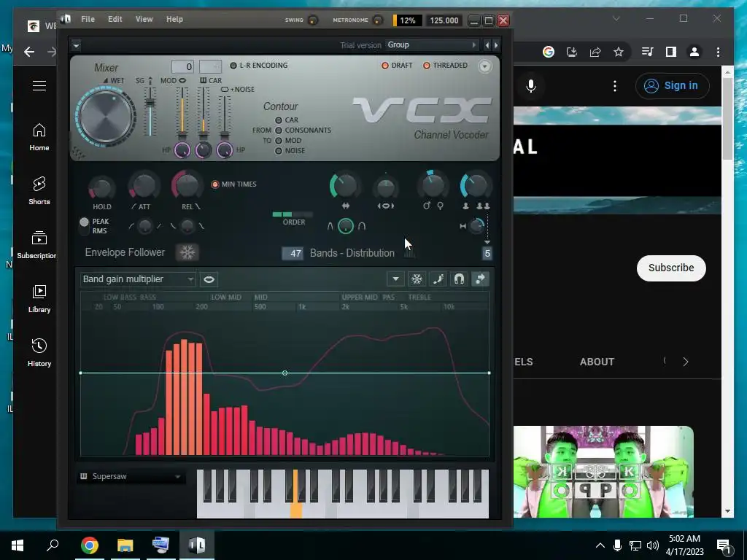Click the VCX plugin window icon in title bar
747x560 pixels.
tap(65, 19)
